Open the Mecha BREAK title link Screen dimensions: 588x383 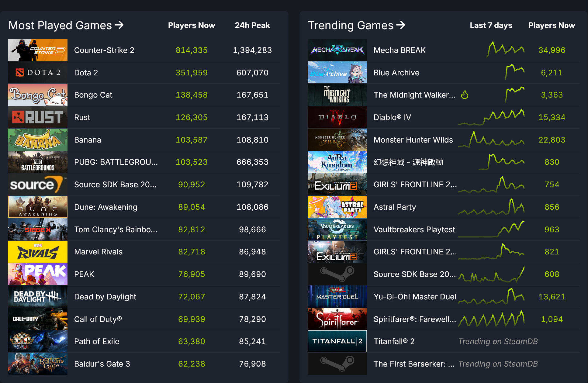click(x=399, y=50)
